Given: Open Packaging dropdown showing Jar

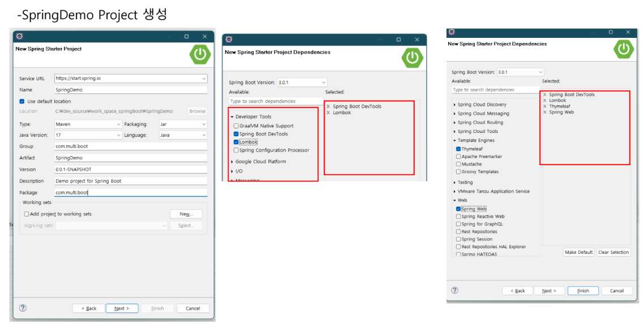Looking at the screenshot, I should [204, 124].
